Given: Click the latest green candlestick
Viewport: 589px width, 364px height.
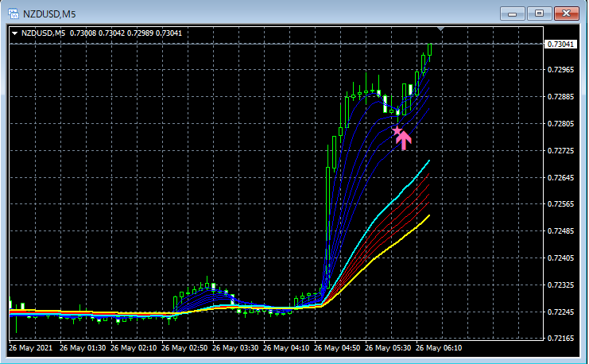Looking at the screenshot, I should tap(429, 49).
